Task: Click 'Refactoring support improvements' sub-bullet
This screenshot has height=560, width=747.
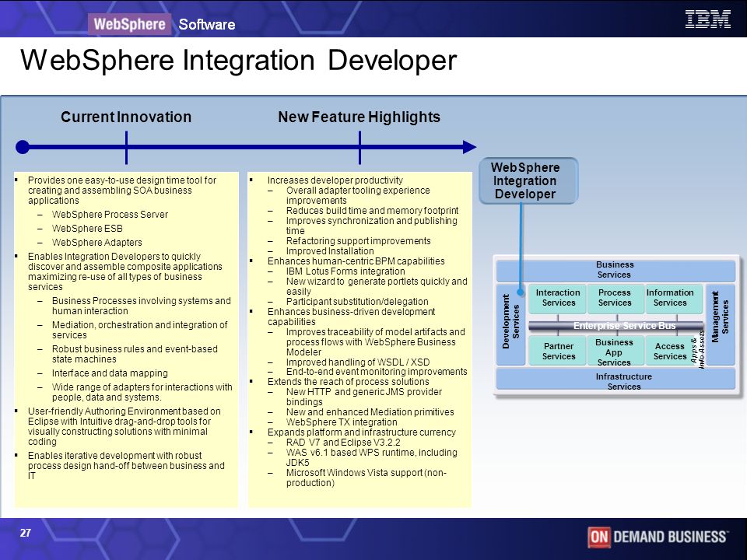Action: [x=358, y=241]
